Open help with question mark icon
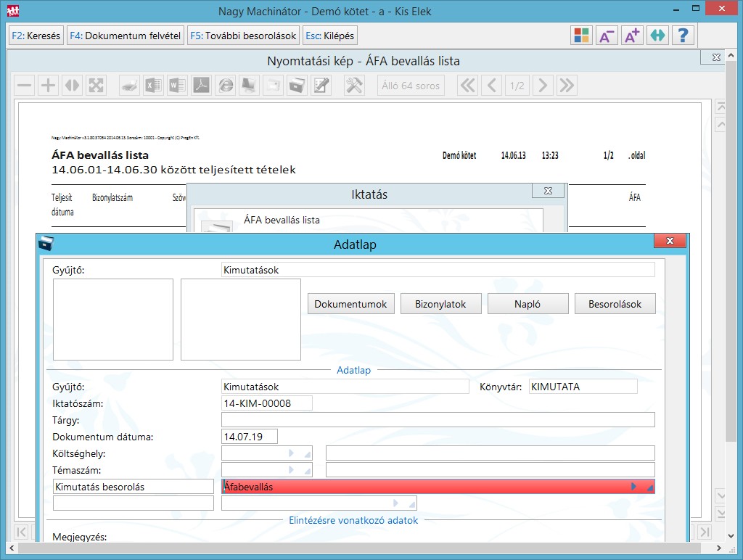Image resolution: width=743 pixels, height=560 pixels. click(x=683, y=36)
